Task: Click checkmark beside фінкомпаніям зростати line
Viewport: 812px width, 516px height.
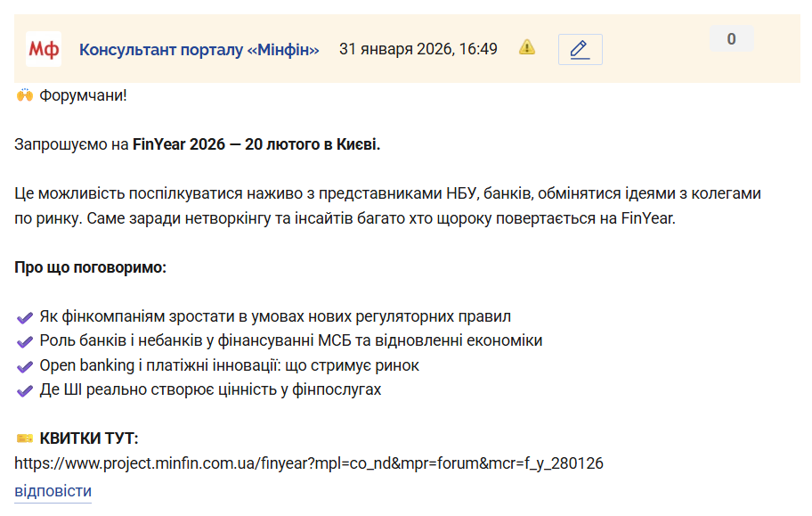Action: click(x=25, y=317)
